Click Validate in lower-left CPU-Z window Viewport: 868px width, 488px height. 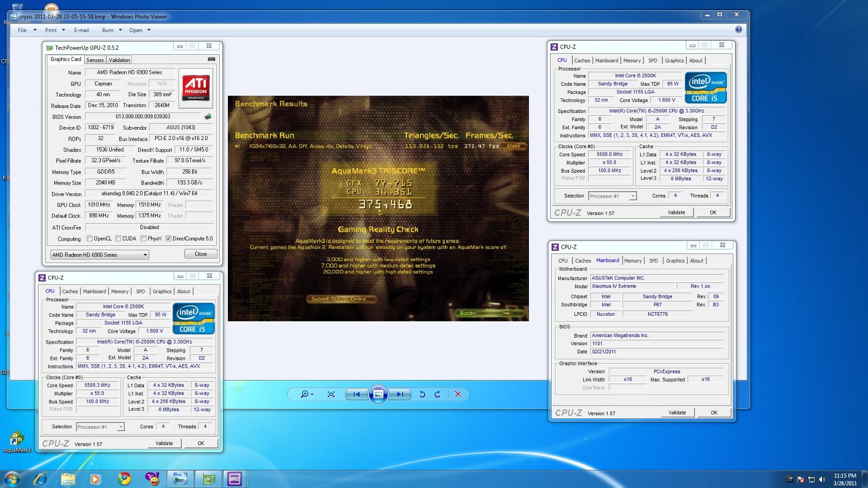point(164,443)
